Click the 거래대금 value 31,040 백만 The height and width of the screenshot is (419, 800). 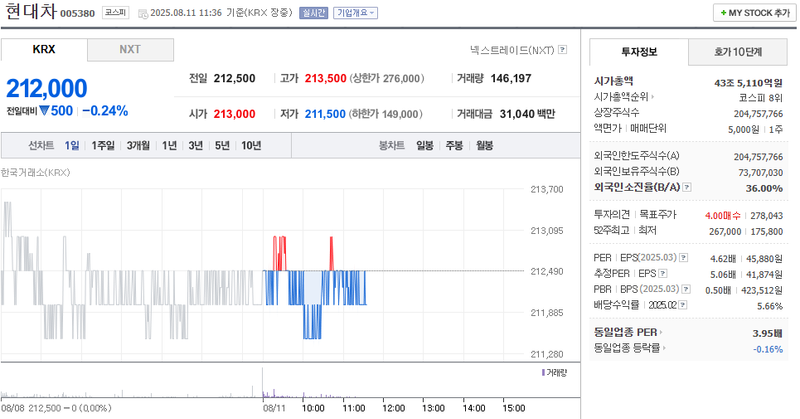coord(527,114)
